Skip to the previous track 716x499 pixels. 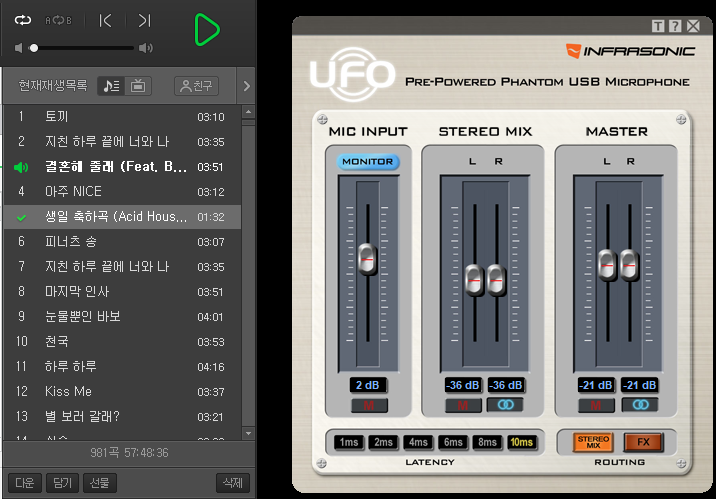tap(105, 21)
